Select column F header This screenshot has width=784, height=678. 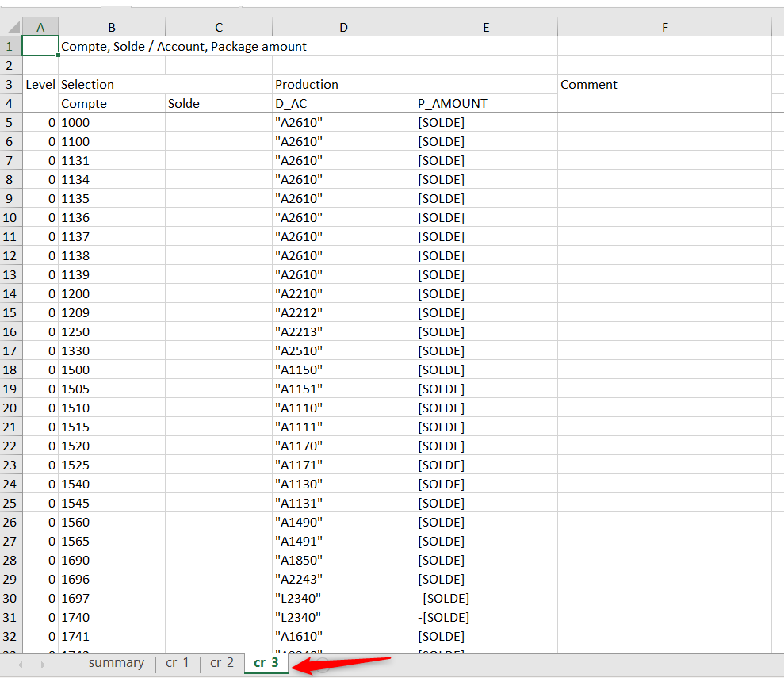pyautogui.click(x=664, y=27)
